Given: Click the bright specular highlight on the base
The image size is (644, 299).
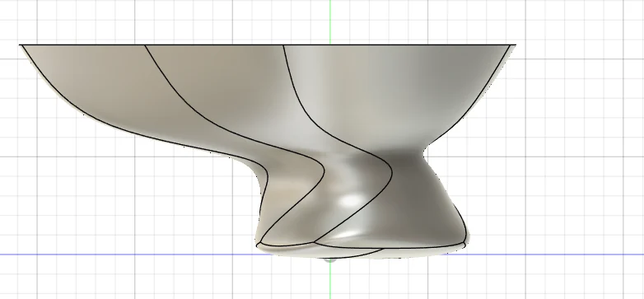Looking at the screenshot, I should coord(350,201).
